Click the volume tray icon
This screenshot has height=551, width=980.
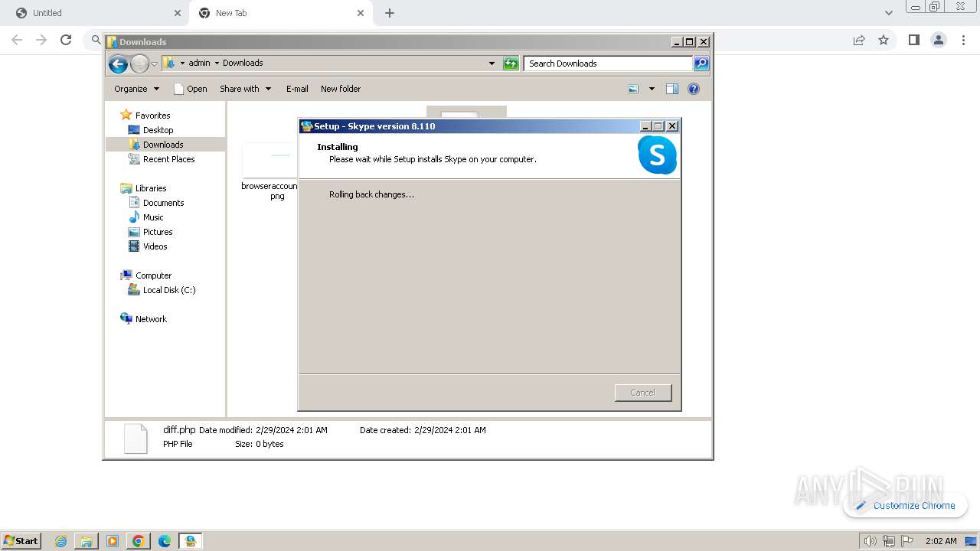pos(871,541)
